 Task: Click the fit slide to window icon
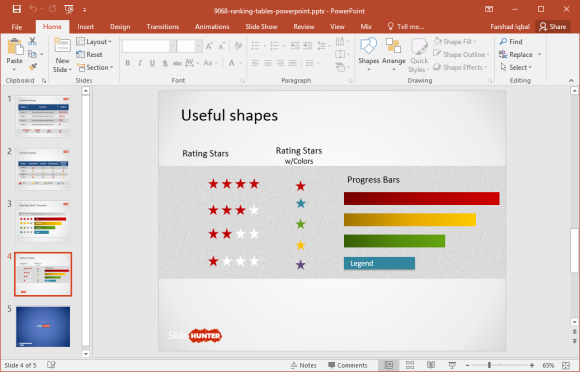click(x=566, y=365)
